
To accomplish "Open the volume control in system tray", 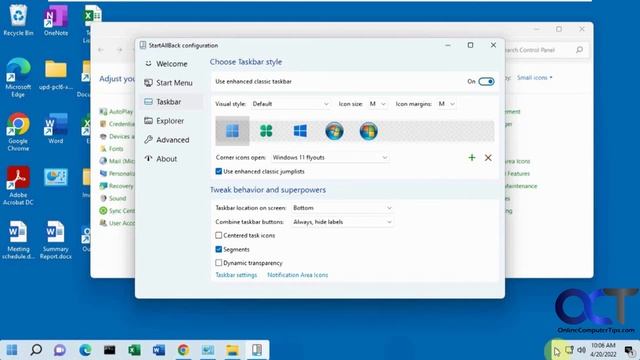I will (582, 350).
